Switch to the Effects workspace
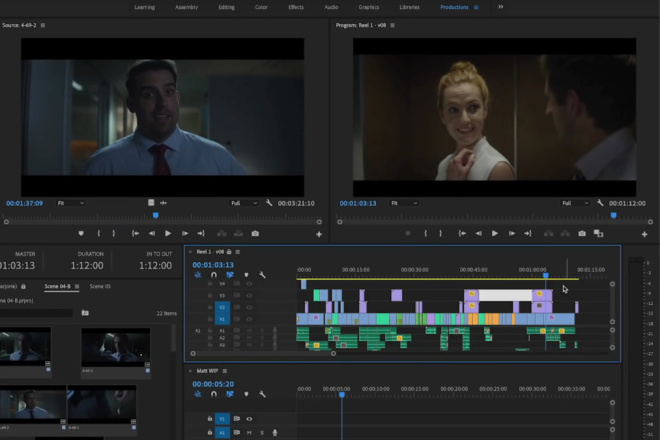 coord(296,7)
